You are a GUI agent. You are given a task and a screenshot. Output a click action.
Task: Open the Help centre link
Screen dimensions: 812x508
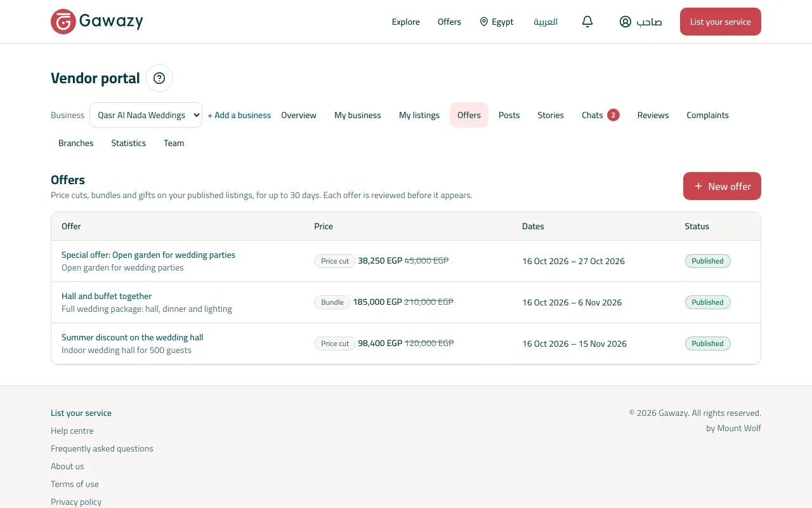point(72,431)
